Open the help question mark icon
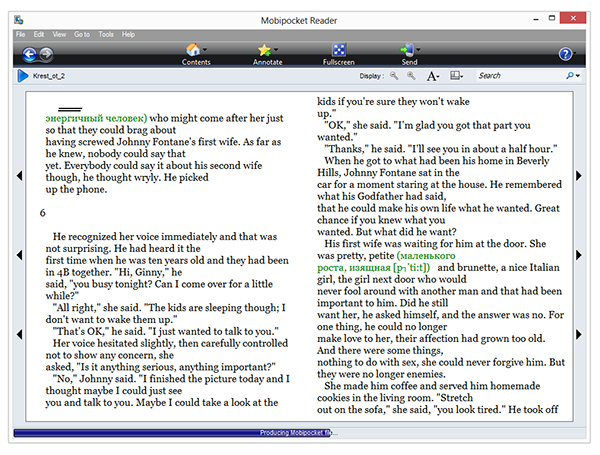600x455 pixels. click(566, 54)
